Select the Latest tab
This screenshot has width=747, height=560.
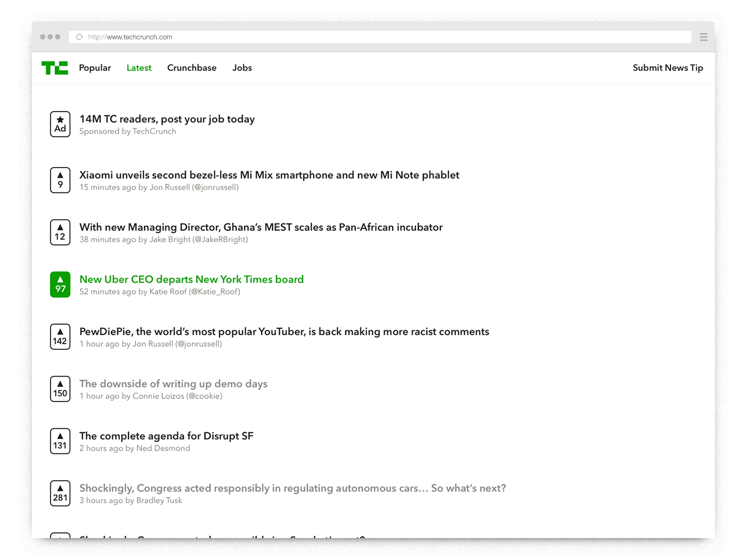(x=139, y=68)
